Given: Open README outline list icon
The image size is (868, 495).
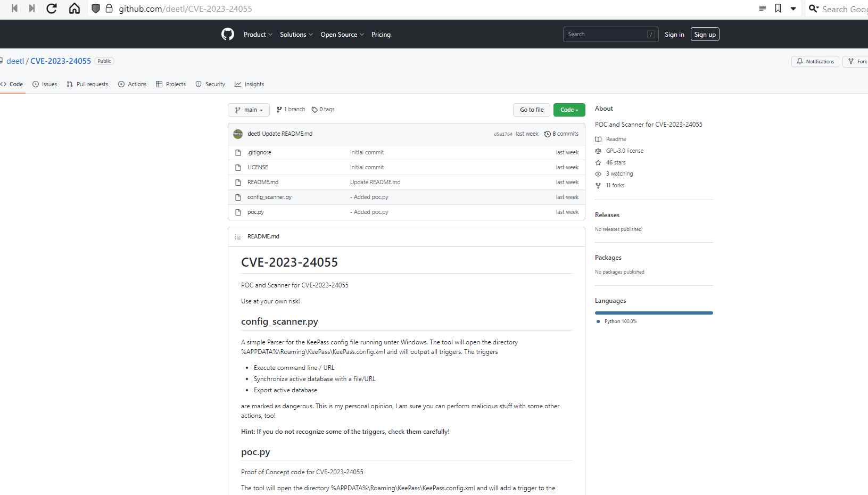Looking at the screenshot, I should tap(238, 237).
